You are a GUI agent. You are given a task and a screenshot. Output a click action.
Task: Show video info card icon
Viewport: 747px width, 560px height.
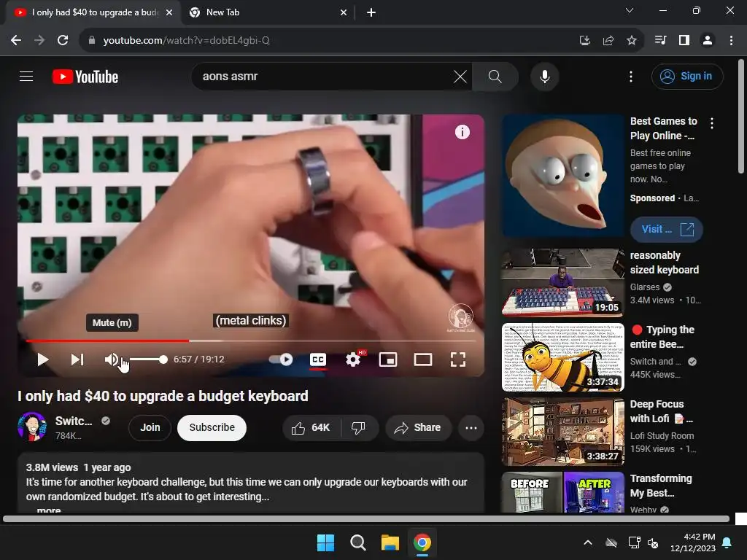point(462,132)
